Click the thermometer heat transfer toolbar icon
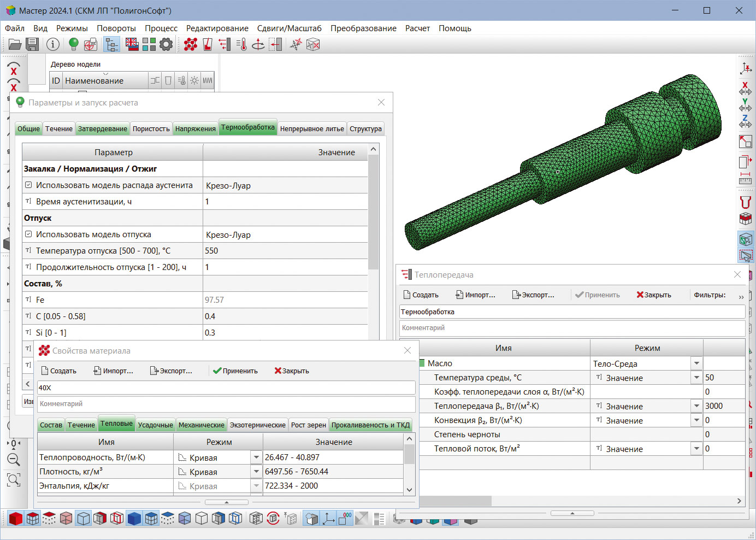 [242, 44]
